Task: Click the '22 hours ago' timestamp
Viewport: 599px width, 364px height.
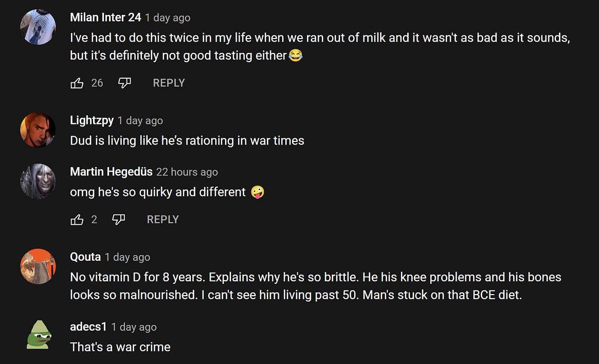Action: pos(187,172)
